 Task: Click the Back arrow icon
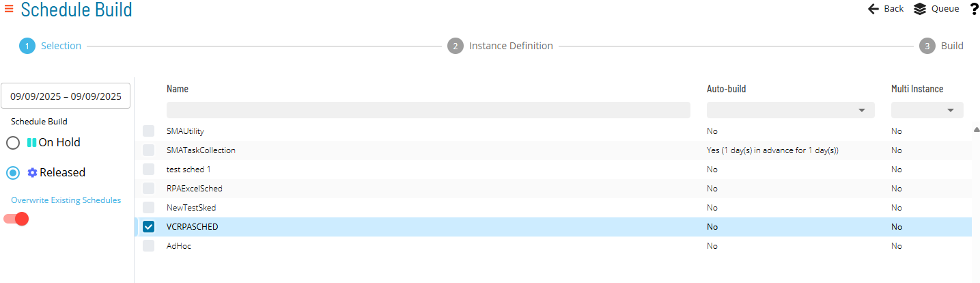[x=873, y=9]
